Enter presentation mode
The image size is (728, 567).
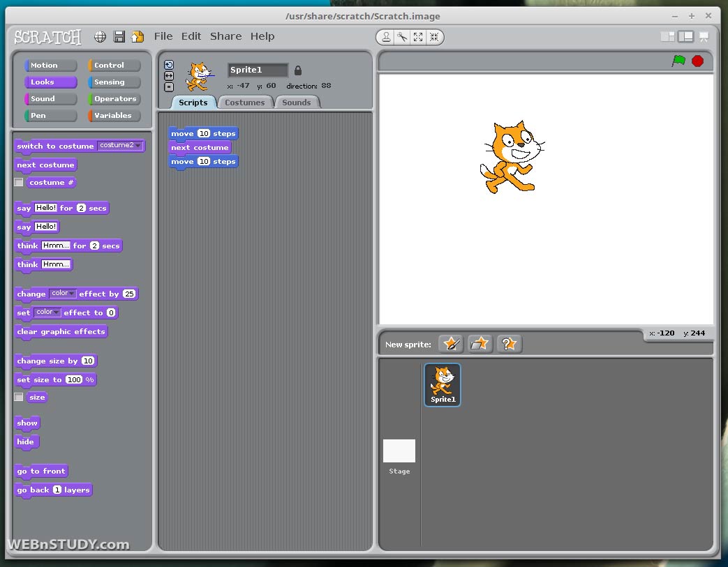click(x=704, y=37)
